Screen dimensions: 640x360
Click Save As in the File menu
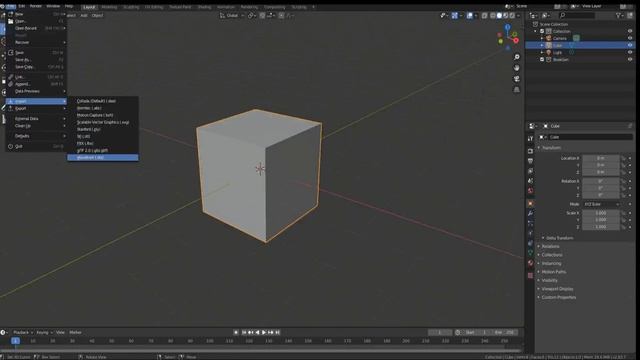(x=36, y=60)
